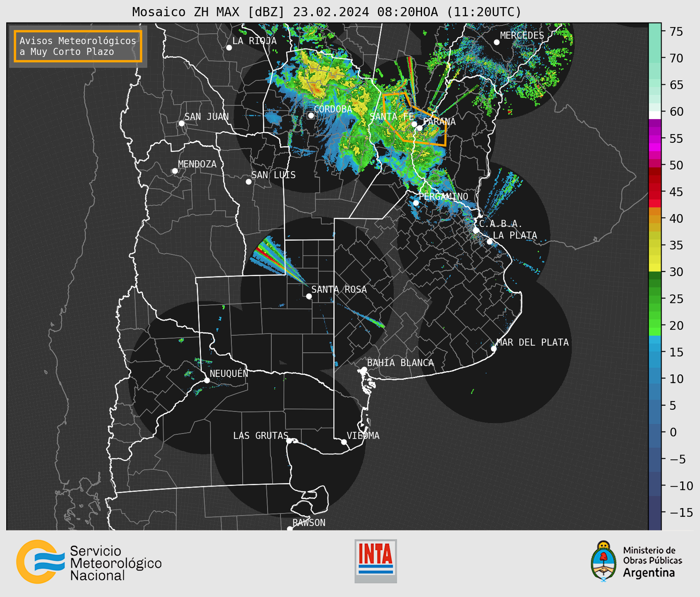Viewport: 700px width, 597px height.
Task: Click the VIEDMA city label
Action: [x=363, y=436]
